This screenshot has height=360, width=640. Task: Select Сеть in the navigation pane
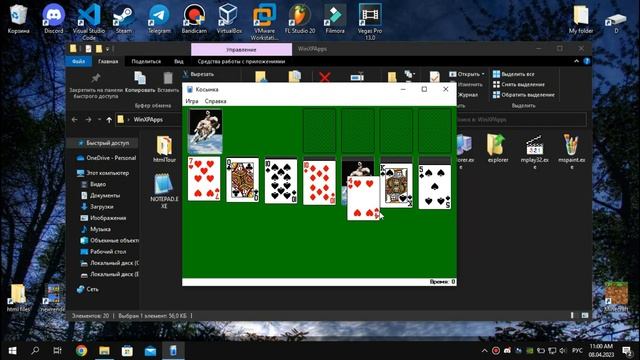coord(88,289)
